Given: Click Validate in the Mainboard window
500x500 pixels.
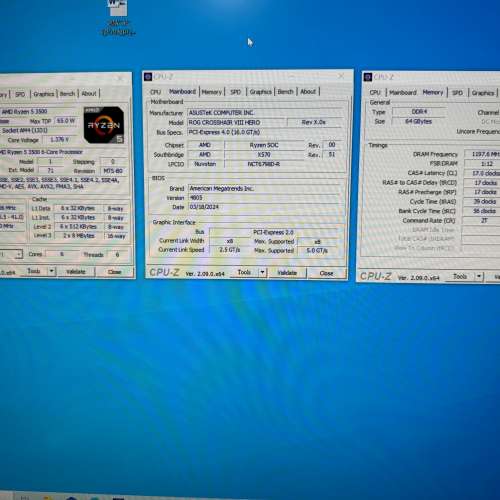Looking at the screenshot, I should point(287,273).
